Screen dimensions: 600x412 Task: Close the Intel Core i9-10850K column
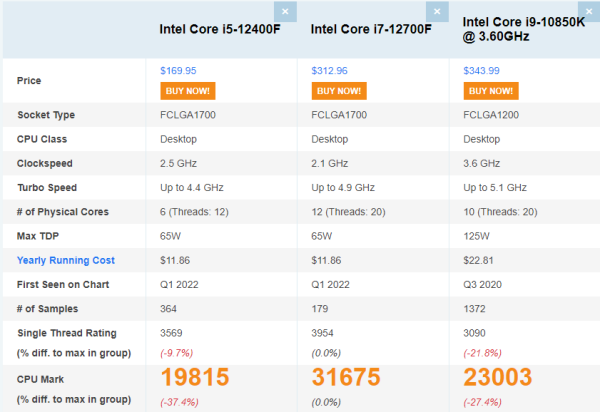(587, 11)
